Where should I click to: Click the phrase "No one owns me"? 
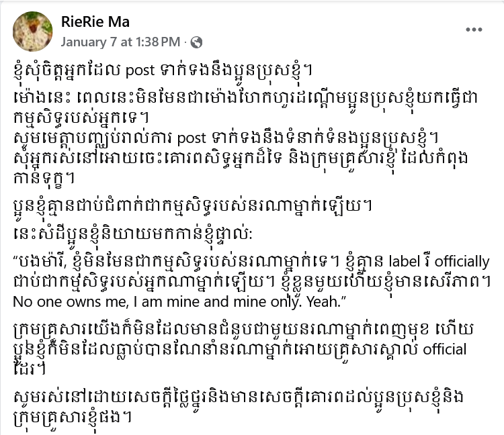tap(71, 302)
